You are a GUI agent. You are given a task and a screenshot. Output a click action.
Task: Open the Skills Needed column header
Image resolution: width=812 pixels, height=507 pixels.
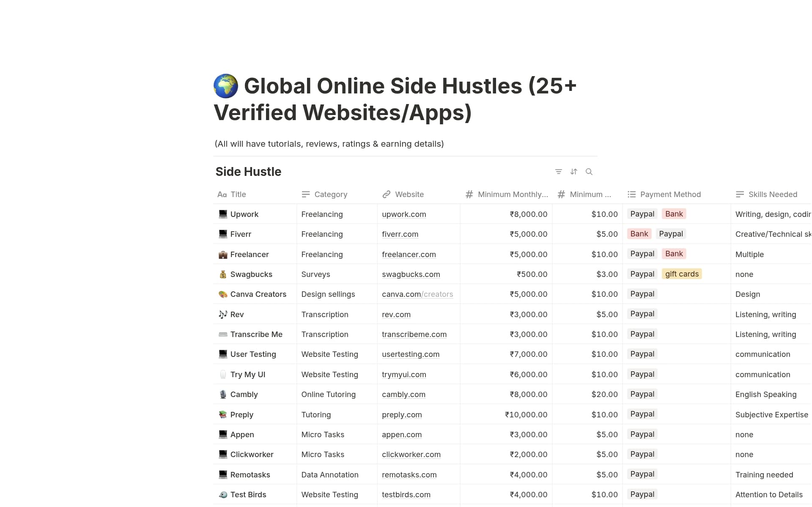(771, 194)
